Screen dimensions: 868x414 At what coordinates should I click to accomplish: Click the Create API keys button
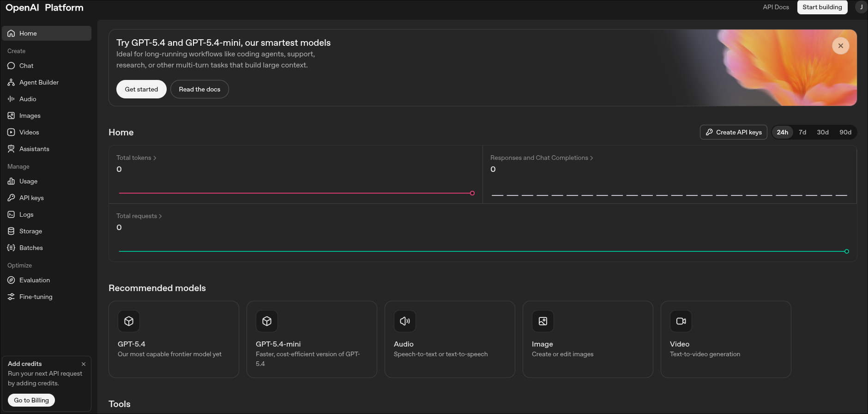[x=734, y=132]
